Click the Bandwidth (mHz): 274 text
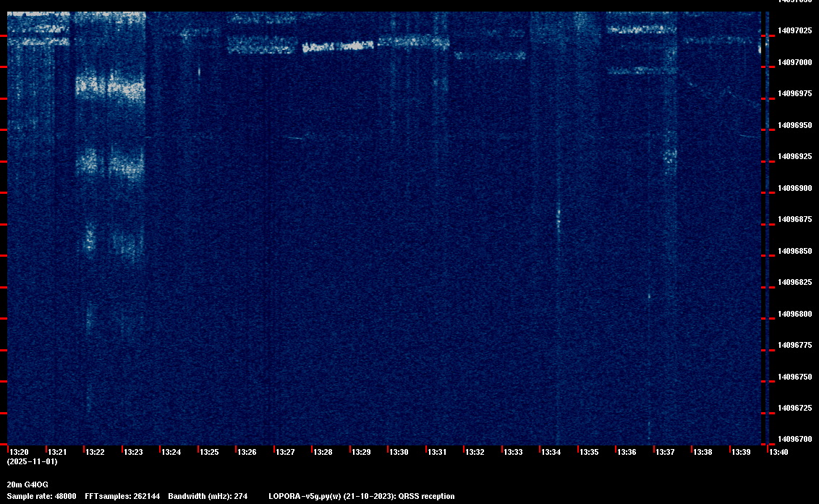819x504 pixels. 208,496
